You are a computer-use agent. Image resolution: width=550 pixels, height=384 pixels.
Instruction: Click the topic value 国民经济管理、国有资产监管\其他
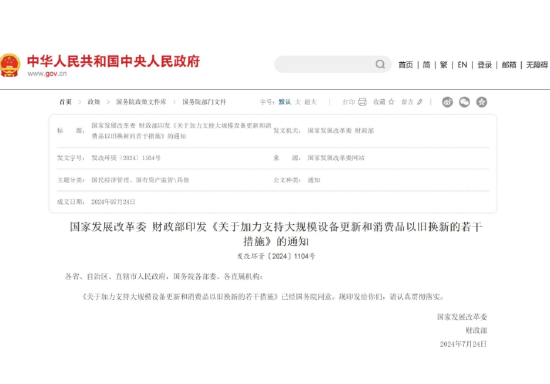[140, 180]
